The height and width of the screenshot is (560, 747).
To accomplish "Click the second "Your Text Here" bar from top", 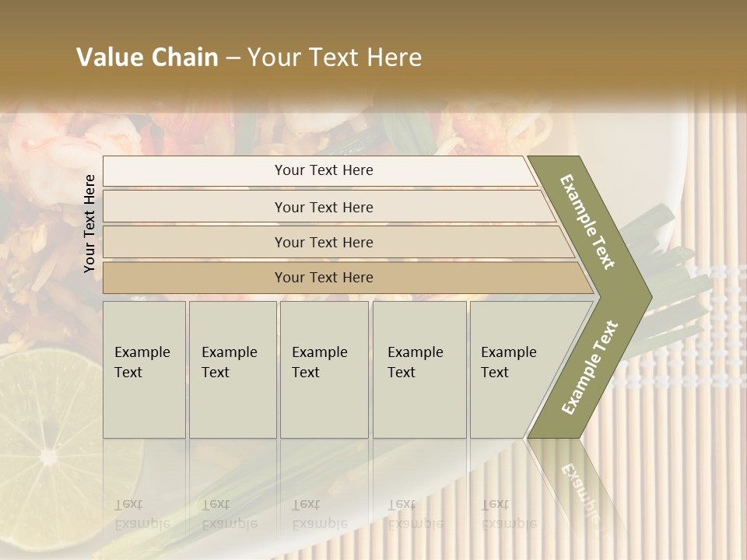I will pyautogui.click(x=323, y=207).
